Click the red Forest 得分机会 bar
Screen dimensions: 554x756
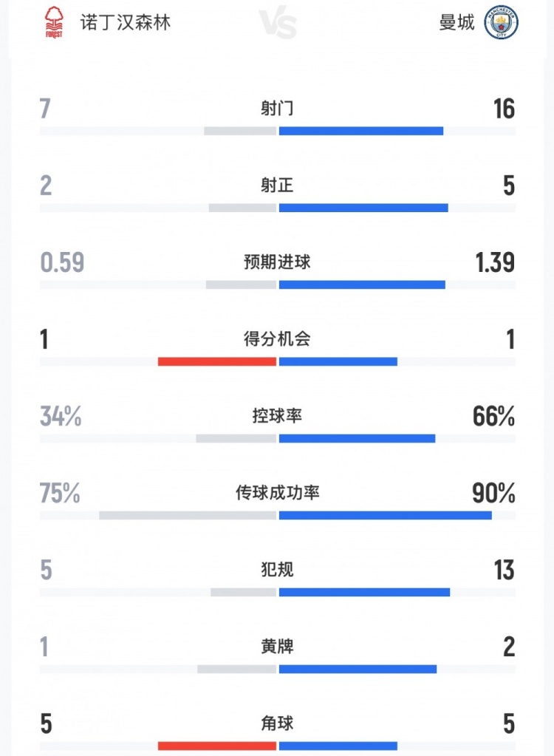click(216, 361)
